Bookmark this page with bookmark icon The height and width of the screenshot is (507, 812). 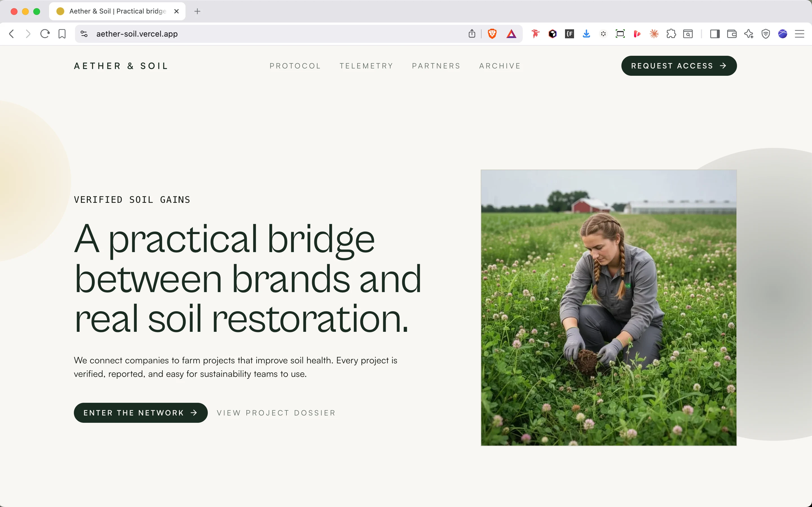(x=62, y=34)
